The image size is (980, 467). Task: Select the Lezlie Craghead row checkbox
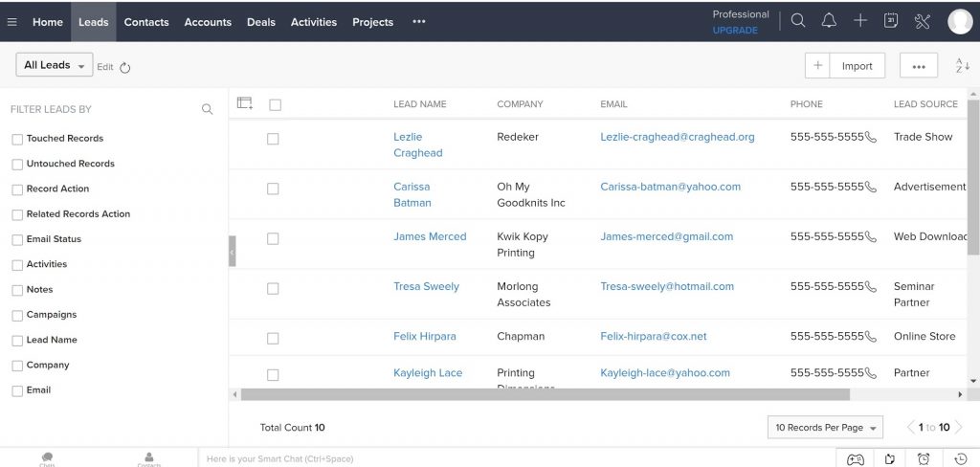[x=273, y=139]
